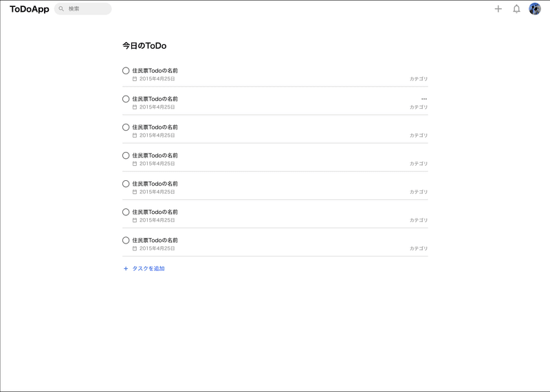
Task: Focus the 検索 search field
Action: (82, 9)
